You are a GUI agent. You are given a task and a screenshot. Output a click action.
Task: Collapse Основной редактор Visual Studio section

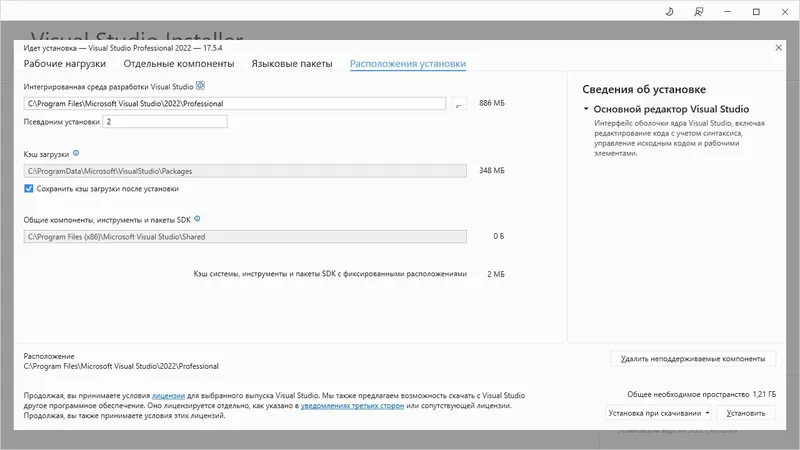click(586, 109)
